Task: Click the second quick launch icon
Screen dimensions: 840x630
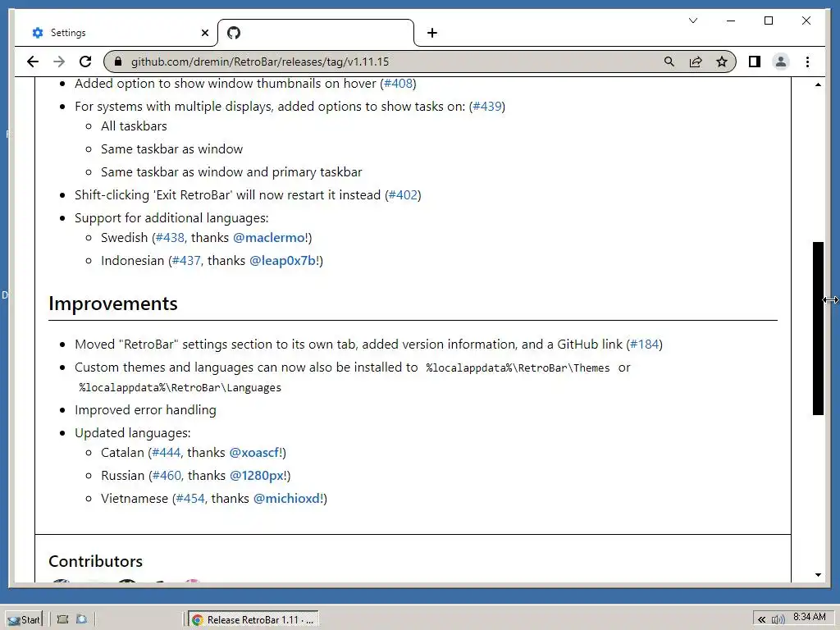Action: pos(82,619)
